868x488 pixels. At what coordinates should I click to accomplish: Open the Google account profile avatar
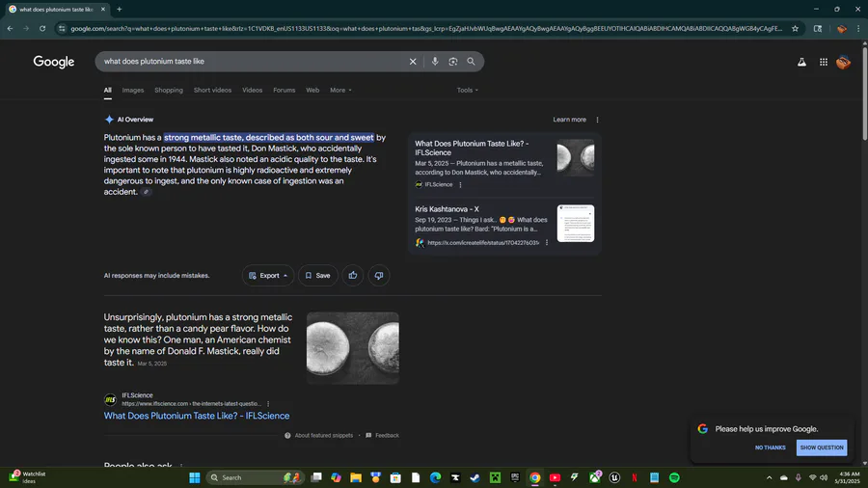[843, 63]
